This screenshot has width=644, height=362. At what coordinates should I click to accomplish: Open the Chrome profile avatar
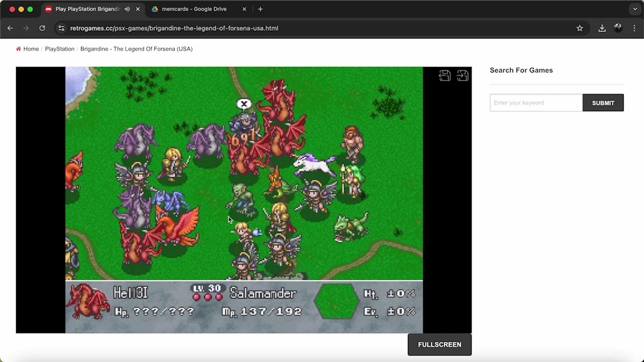(x=618, y=28)
